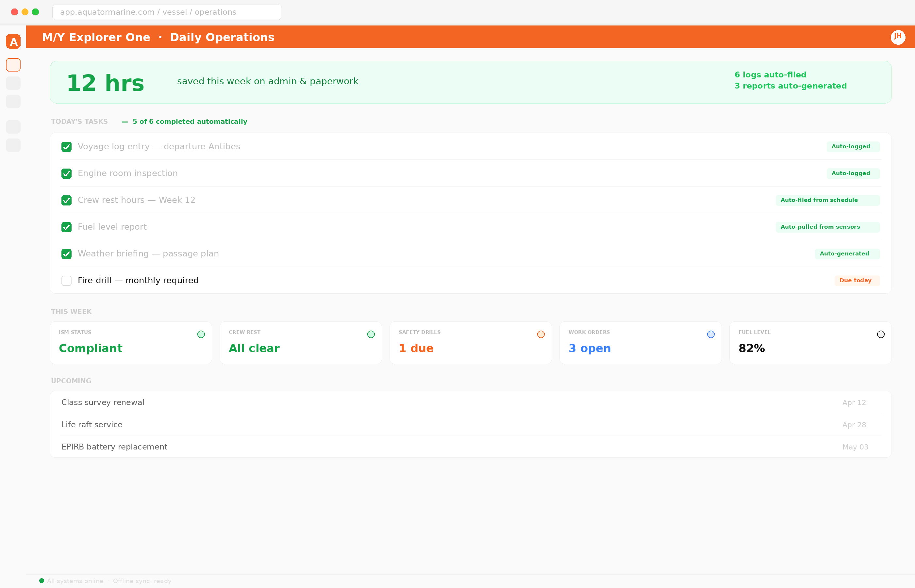The image size is (915, 588).
Task: Click the Crew Rest green indicator dot
Action: [371, 335]
